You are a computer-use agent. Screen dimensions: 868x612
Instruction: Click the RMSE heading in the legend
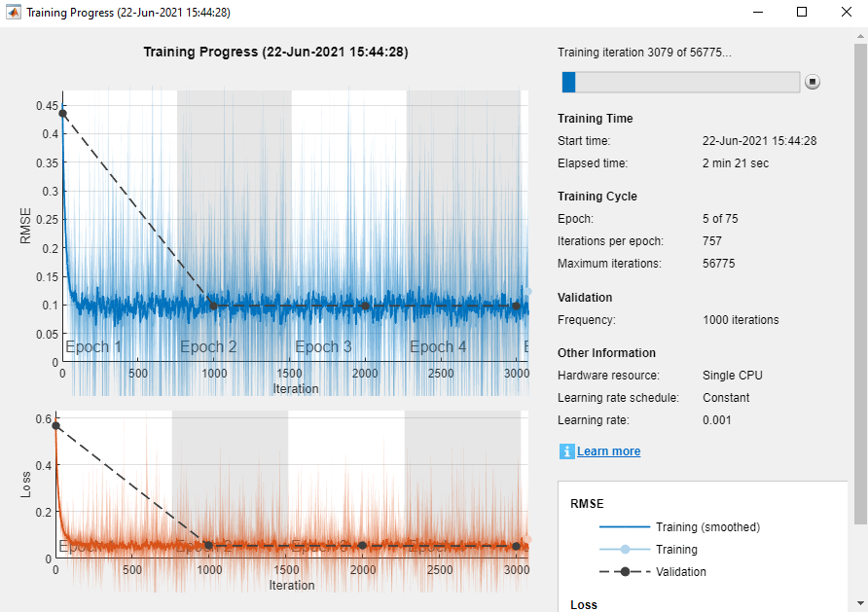click(x=587, y=504)
